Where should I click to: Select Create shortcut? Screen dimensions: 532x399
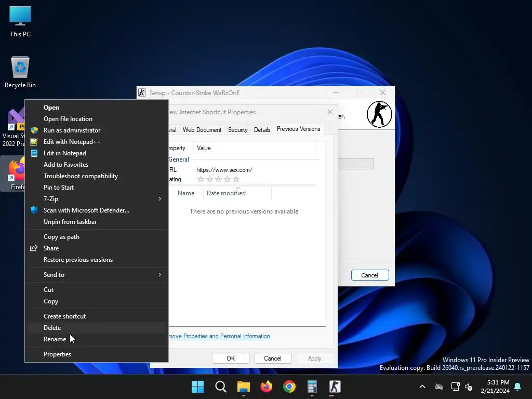pos(96,316)
